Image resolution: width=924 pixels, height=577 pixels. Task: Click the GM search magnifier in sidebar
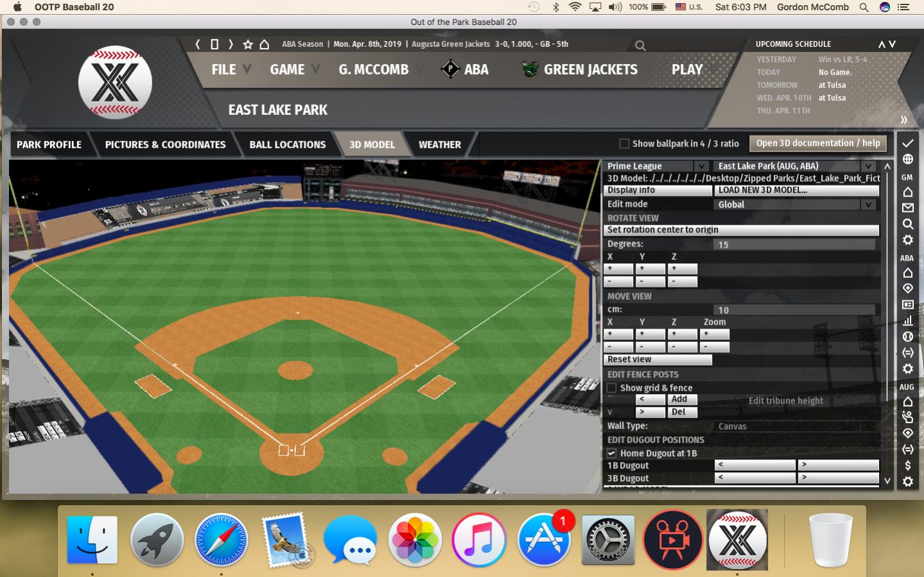(907, 224)
